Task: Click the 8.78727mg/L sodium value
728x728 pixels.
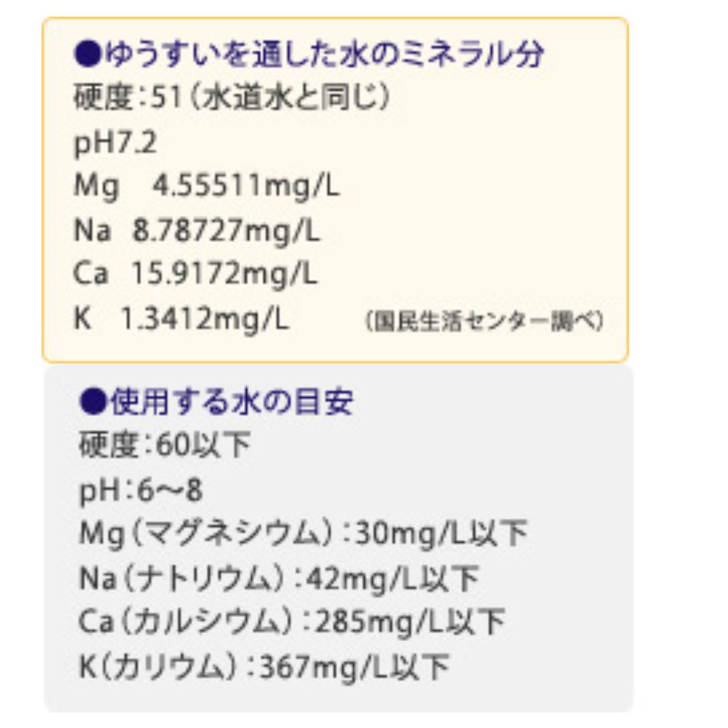Action: pyautogui.click(x=226, y=231)
